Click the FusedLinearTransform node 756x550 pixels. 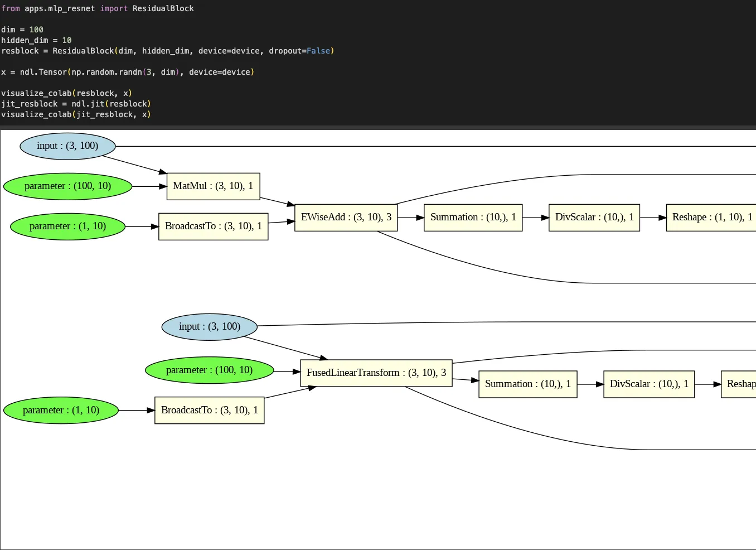point(376,373)
